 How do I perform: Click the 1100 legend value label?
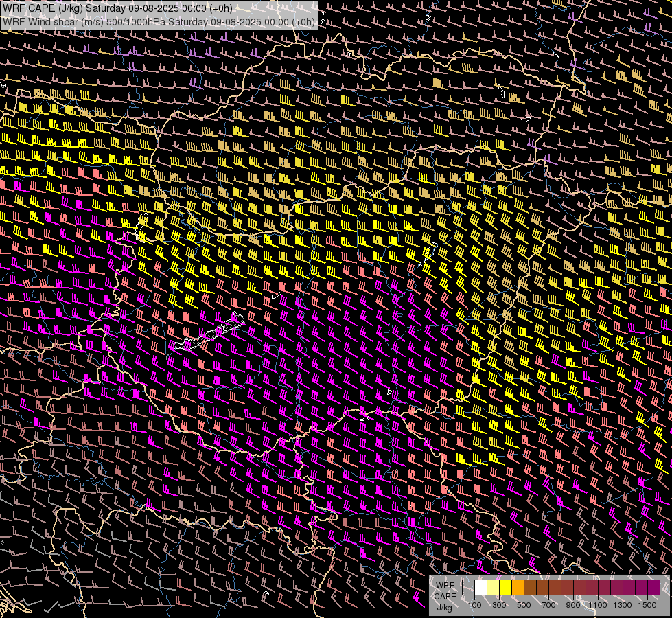pos(598,605)
